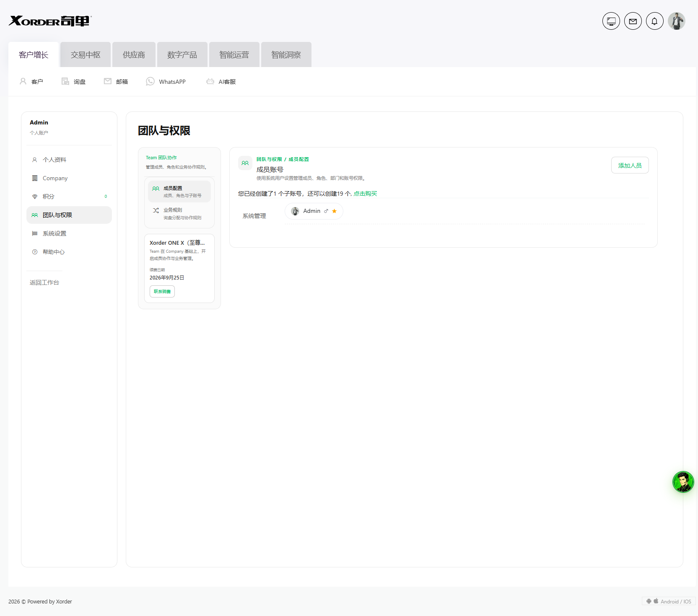698x616 pixels.
Task: Click the 客户 person icon in sub-navigation
Action: click(23, 81)
